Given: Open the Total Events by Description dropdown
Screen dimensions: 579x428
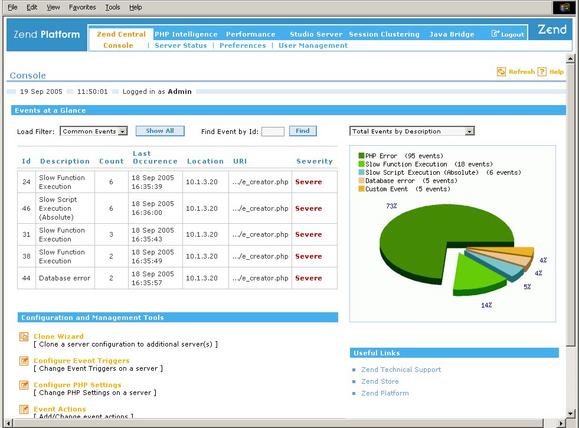Looking at the screenshot, I should click(x=412, y=131).
